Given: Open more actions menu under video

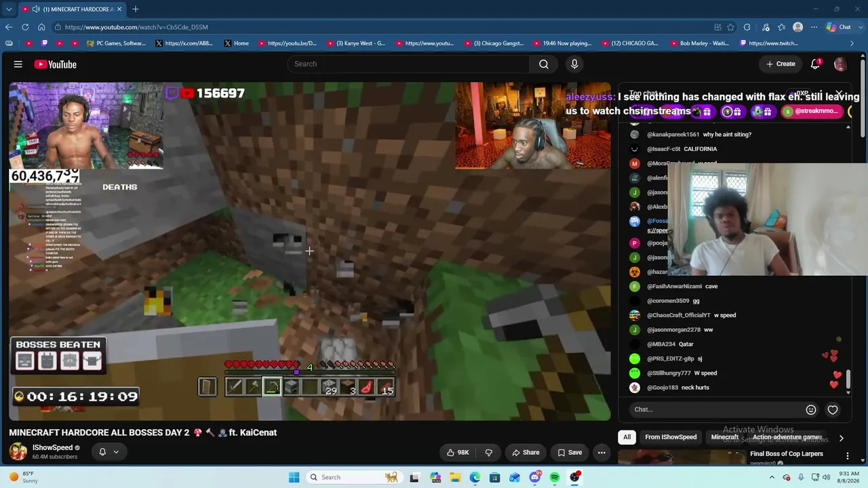Looking at the screenshot, I should [x=601, y=452].
